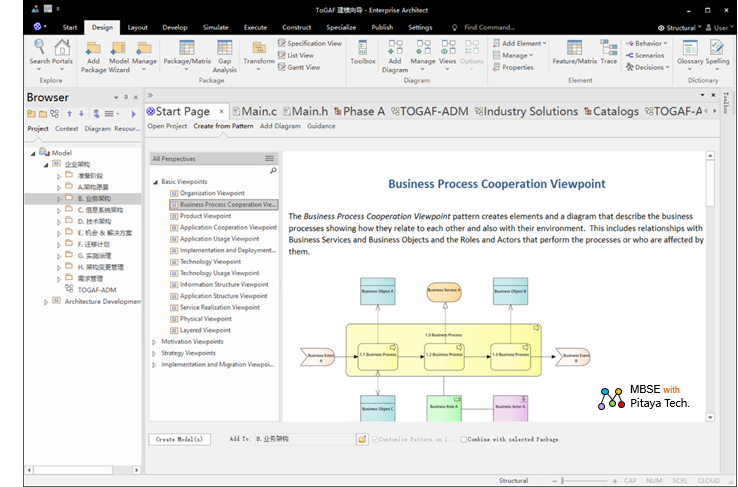Click Create Model(s) button

click(x=179, y=439)
